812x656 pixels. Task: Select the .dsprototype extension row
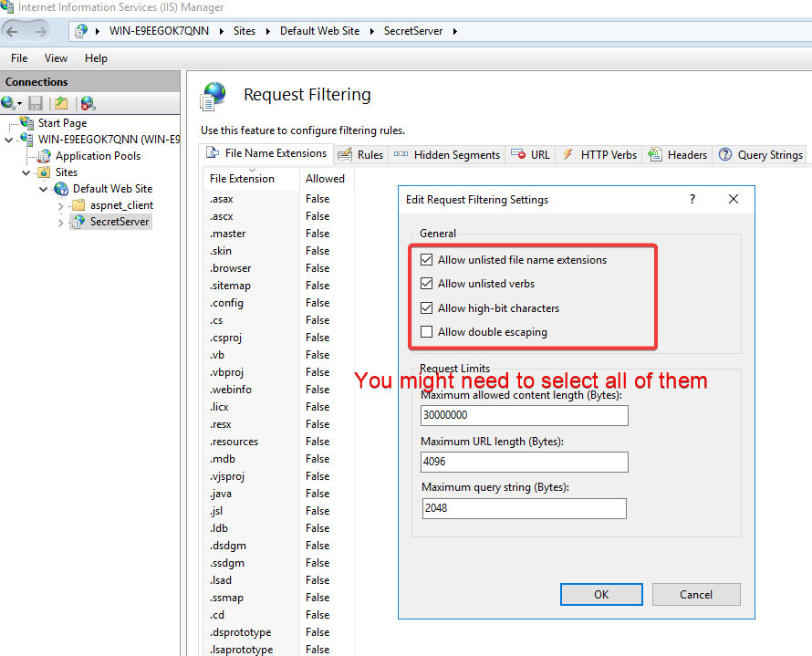point(278,632)
